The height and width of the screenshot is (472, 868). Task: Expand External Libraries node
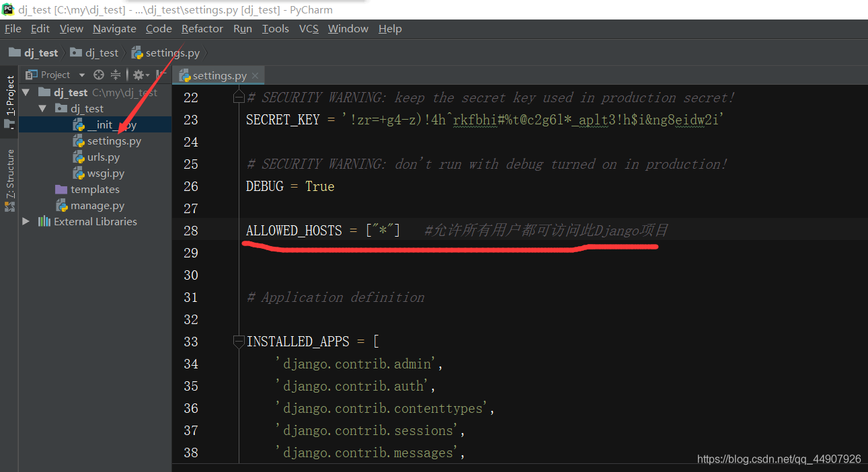tap(26, 221)
